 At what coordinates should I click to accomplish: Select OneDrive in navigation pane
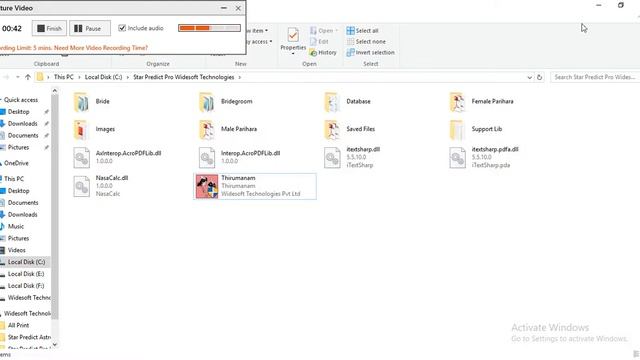[x=16, y=163]
